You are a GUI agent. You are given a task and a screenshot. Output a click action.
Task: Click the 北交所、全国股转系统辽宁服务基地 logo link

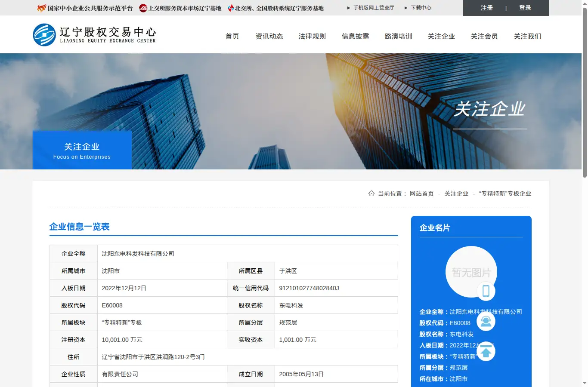[275, 8]
